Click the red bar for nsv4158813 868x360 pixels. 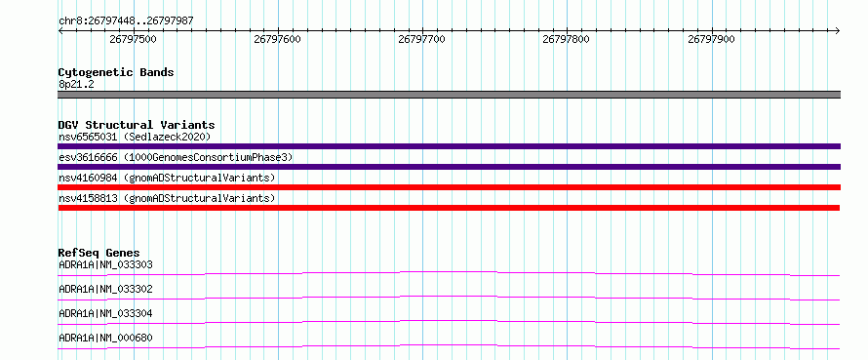(x=449, y=208)
